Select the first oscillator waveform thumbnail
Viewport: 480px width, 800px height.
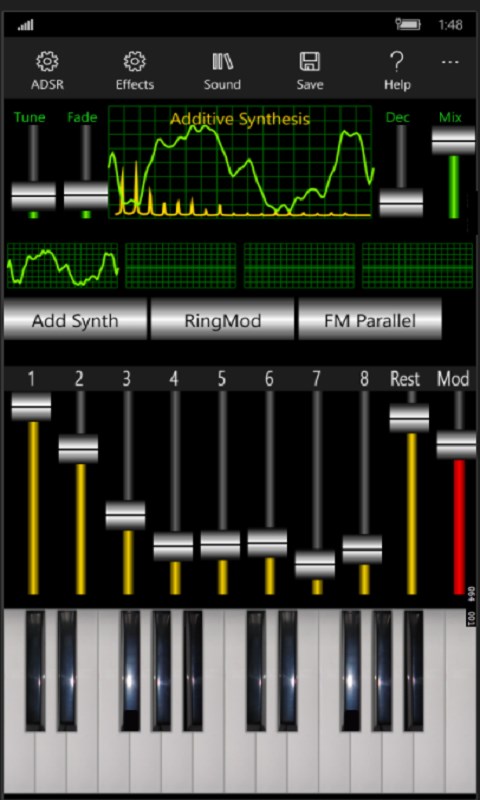(63, 266)
